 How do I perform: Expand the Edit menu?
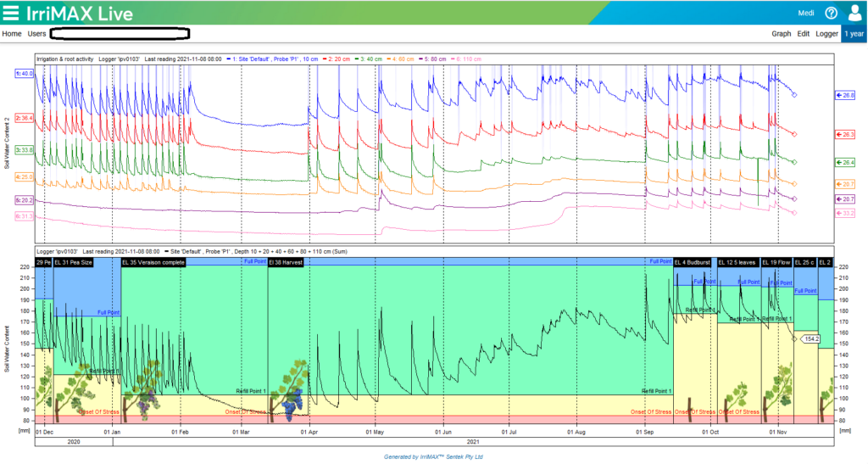coord(804,34)
